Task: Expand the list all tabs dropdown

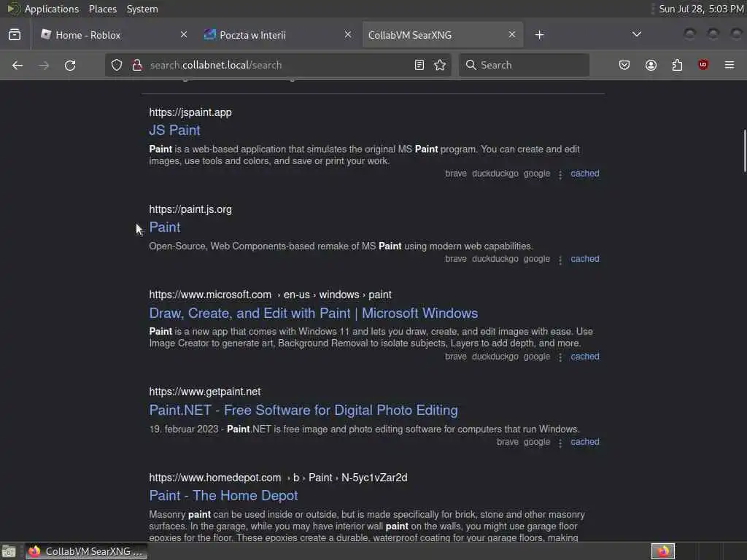Action: (x=636, y=34)
